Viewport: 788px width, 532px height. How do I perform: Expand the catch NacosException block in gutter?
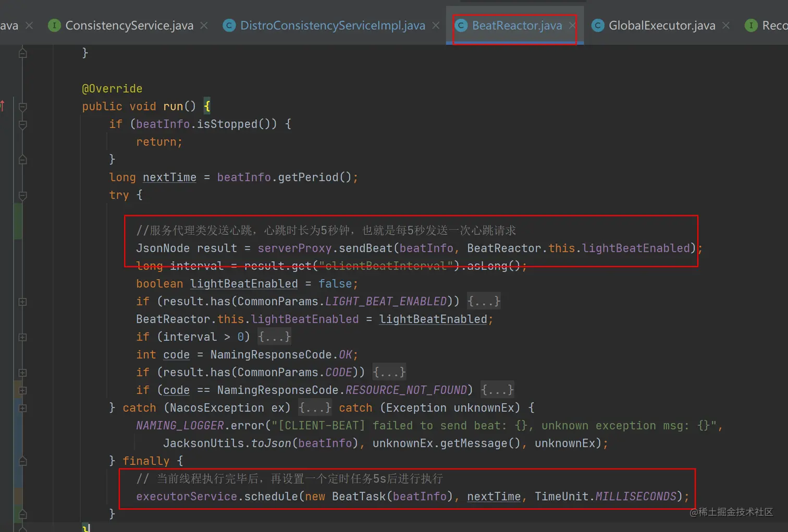tap(22, 408)
